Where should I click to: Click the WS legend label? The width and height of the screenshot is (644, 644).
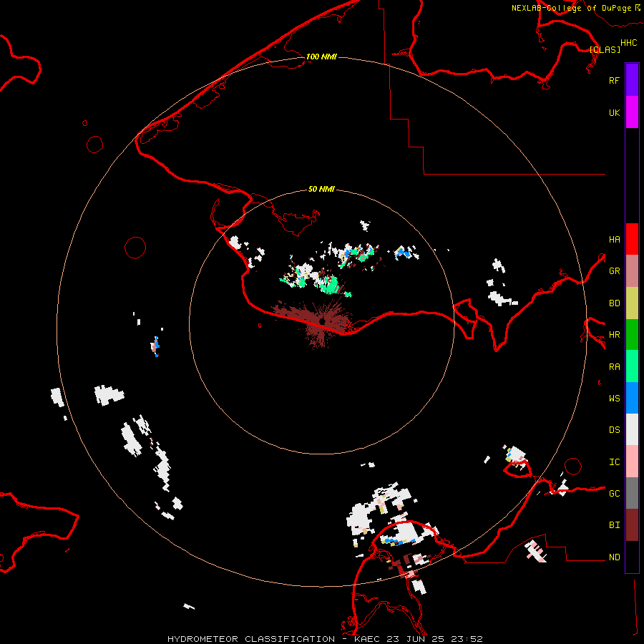point(615,399)
